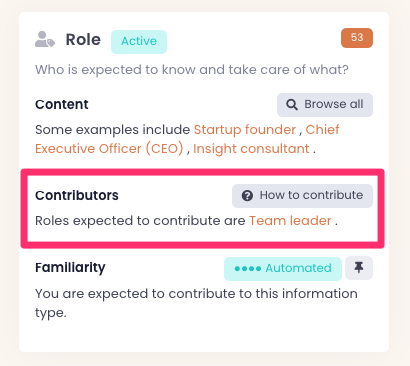Select the Contributors section heading
Screen dimensions: 410x366
coord(77,195)
